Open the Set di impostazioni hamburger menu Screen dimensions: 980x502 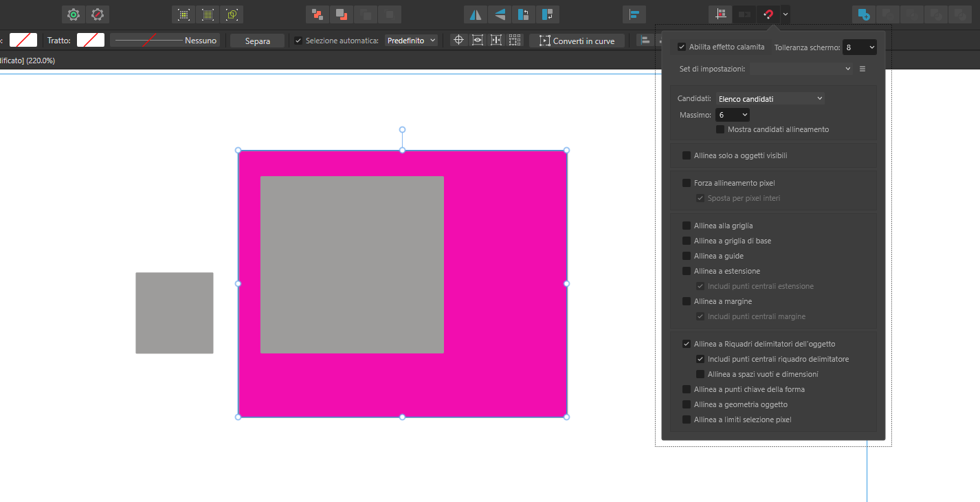pos(862,69)
